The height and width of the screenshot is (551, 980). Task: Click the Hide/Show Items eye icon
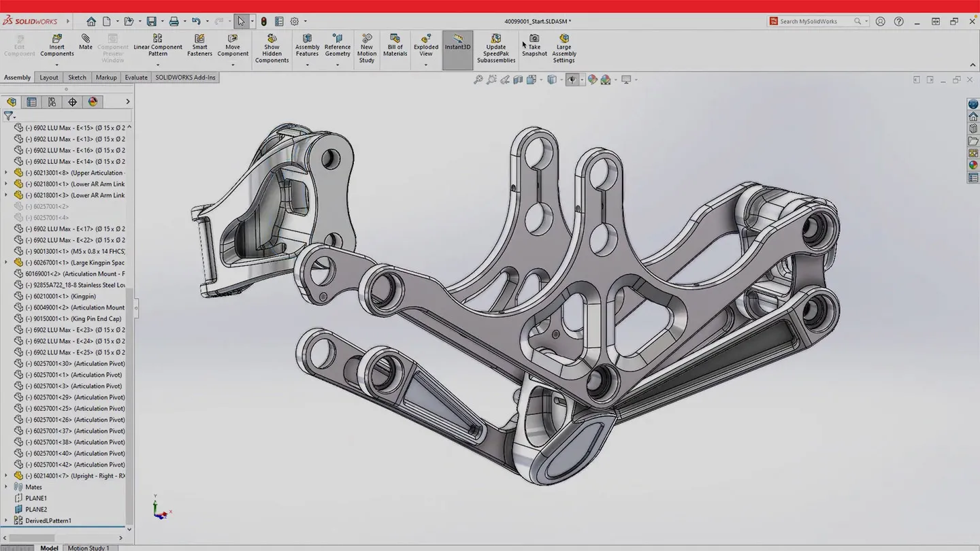pos(573,80)
